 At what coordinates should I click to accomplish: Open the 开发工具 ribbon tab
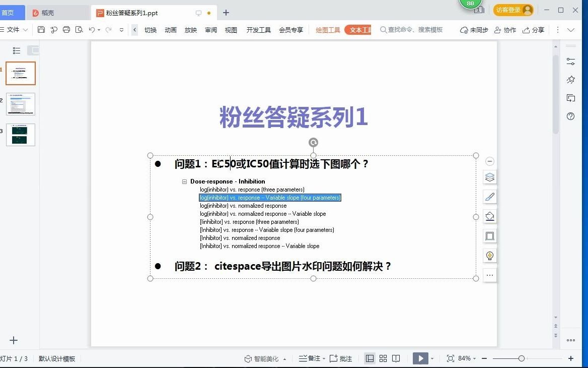[258, 30]
